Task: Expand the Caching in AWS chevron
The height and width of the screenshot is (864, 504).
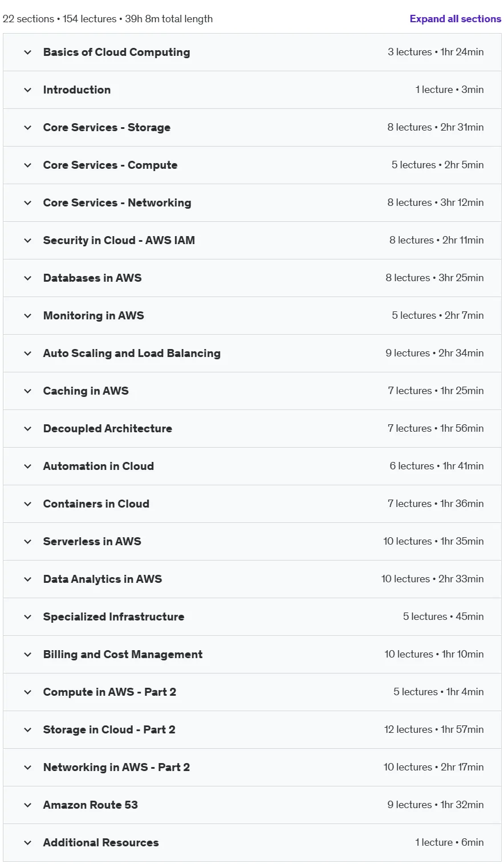Action: [27, 391]
